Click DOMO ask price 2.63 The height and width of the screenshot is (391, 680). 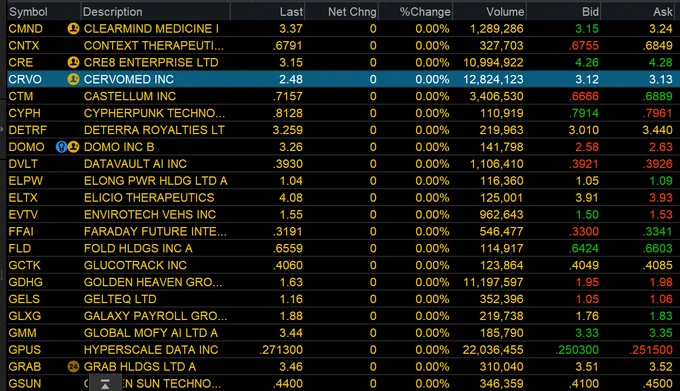coord(660,147)
